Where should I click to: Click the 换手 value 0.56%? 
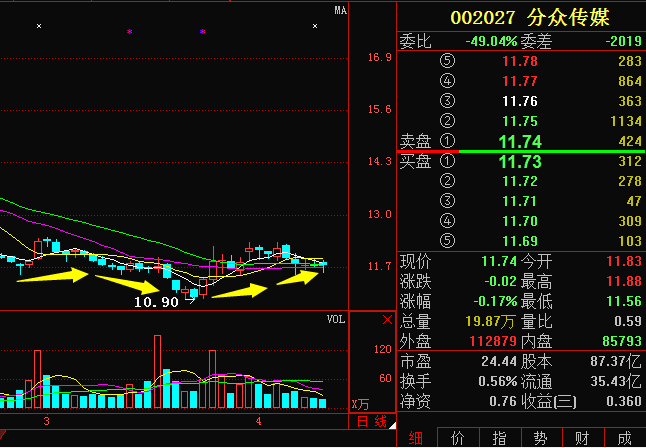click(x=498, y=381)
